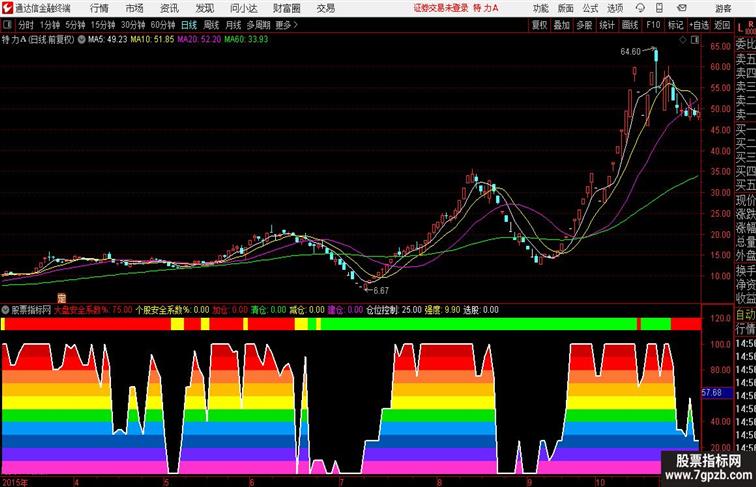The image size is (756, 487).
Task: Click the MA10: 51.85 indicator label
Action: [152, 40]
